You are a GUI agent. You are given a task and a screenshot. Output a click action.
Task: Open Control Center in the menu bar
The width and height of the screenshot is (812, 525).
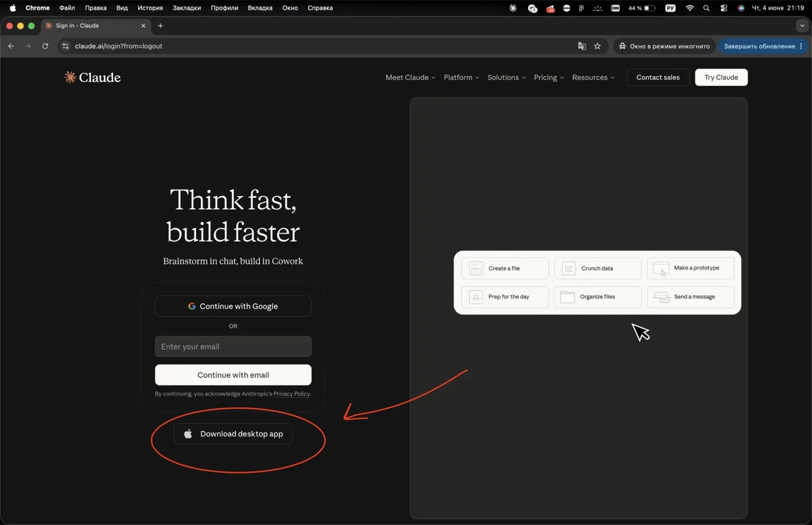click(724, 8)
